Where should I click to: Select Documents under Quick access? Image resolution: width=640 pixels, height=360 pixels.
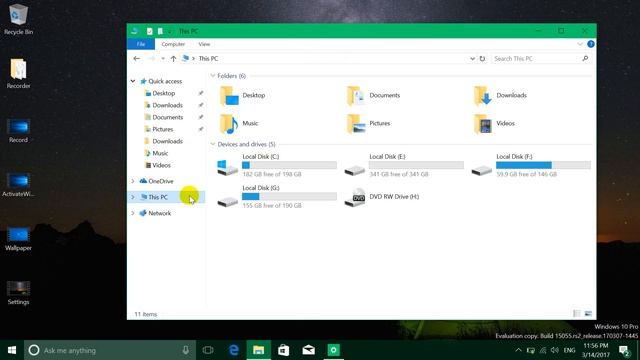pos(167,117)
